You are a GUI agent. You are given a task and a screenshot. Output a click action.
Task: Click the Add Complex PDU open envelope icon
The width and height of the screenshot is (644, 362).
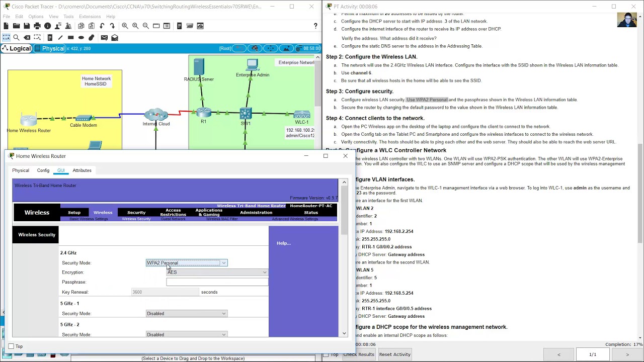(x=115, y=37)
